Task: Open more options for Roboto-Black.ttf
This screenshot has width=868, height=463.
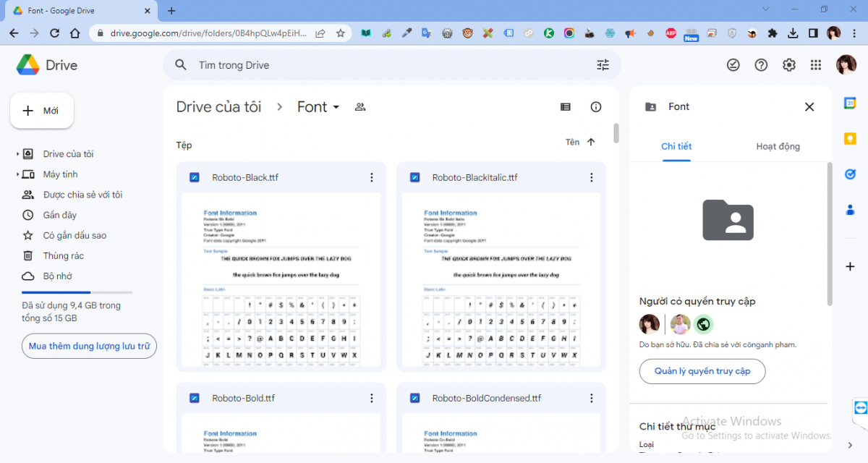Action: [371, 178]
